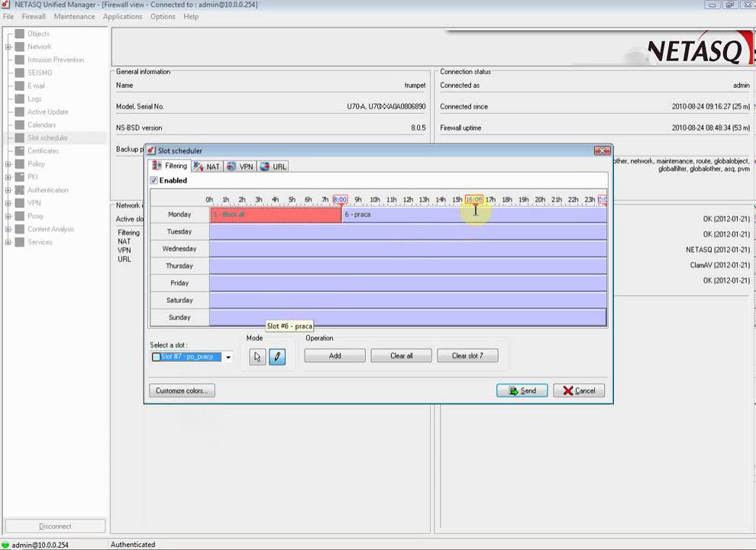Click the Tuesday schedule row

pyautogui.click(x=408, y=232)
